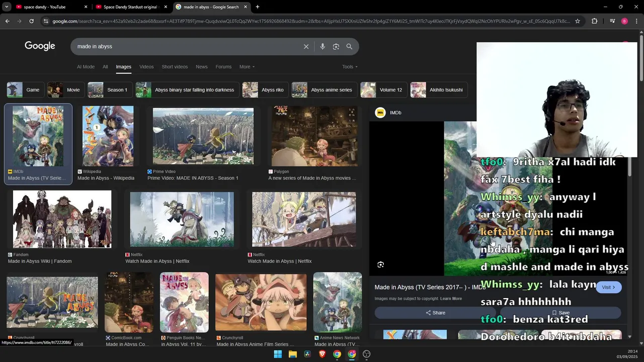Open the Penguin Books Vol. 11 thumbnail

184,302
